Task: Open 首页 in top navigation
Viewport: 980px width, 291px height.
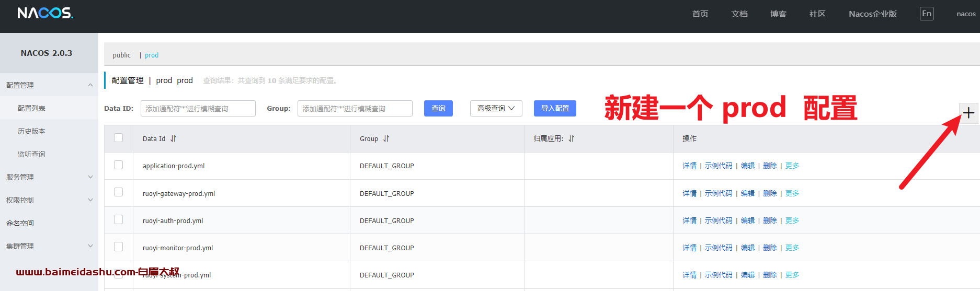Action: (x=700, y=14)
